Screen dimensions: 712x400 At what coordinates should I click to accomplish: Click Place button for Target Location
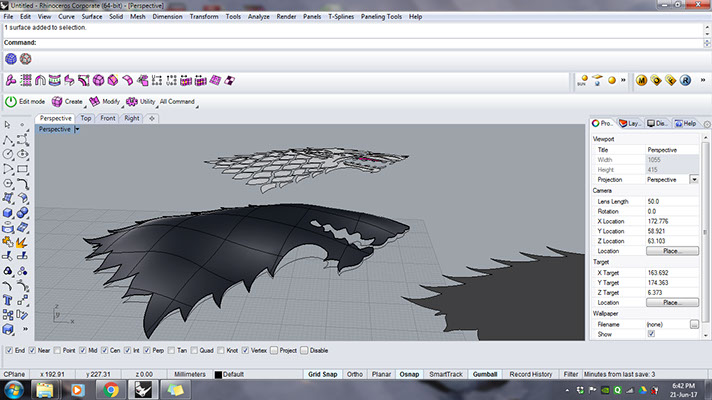coord(672,302)
